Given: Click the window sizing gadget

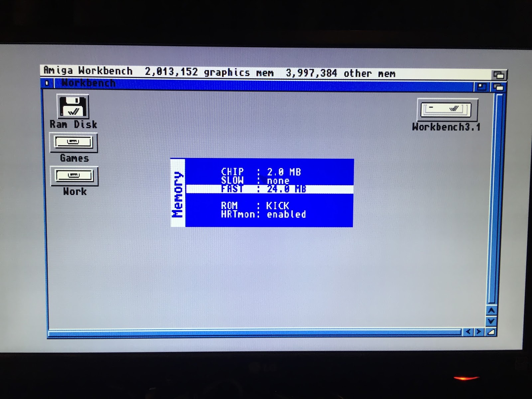Looking at the screenshot, I should 491,332.
